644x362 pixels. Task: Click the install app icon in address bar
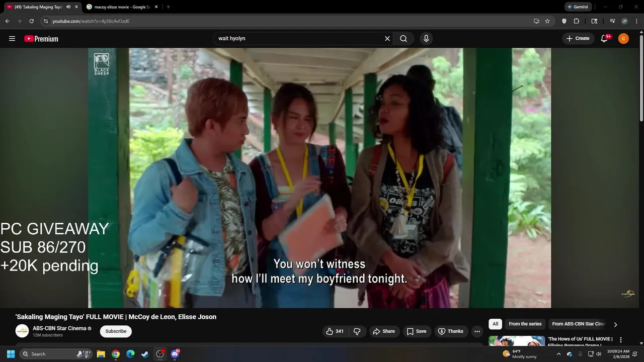pos(536,21)
